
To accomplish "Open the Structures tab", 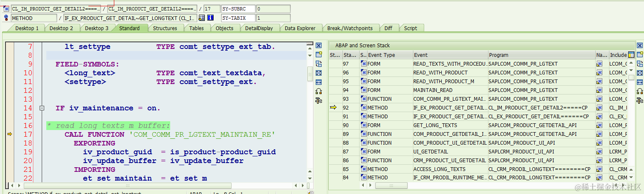I will coord(165,28).
